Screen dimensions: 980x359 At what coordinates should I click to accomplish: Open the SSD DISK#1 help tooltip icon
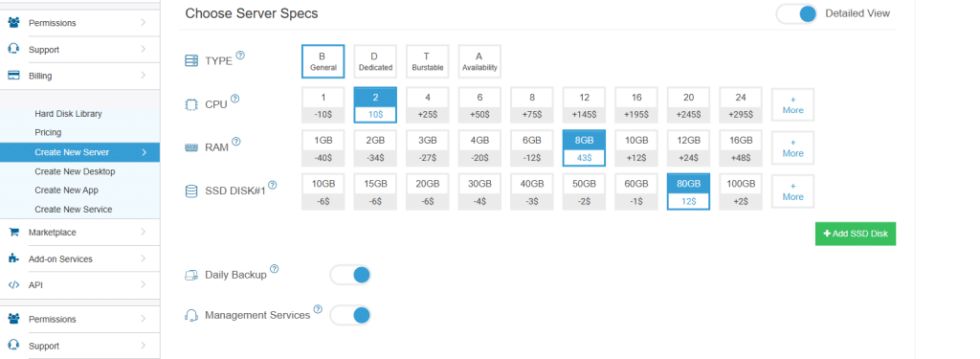pyautogui.click(x=273, y=185)
